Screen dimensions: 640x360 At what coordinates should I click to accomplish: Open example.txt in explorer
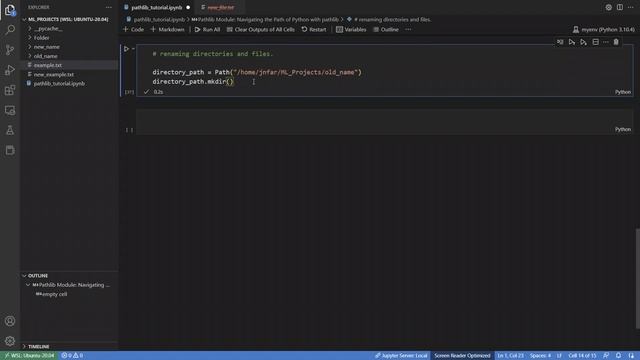[48, 65]
